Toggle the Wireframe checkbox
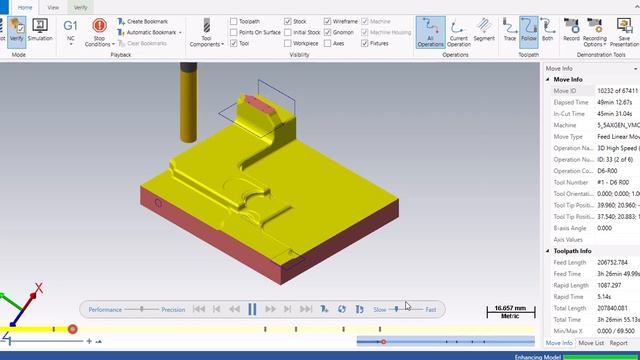640x360 pixels. pyautogui.click(x=327, y=21)
